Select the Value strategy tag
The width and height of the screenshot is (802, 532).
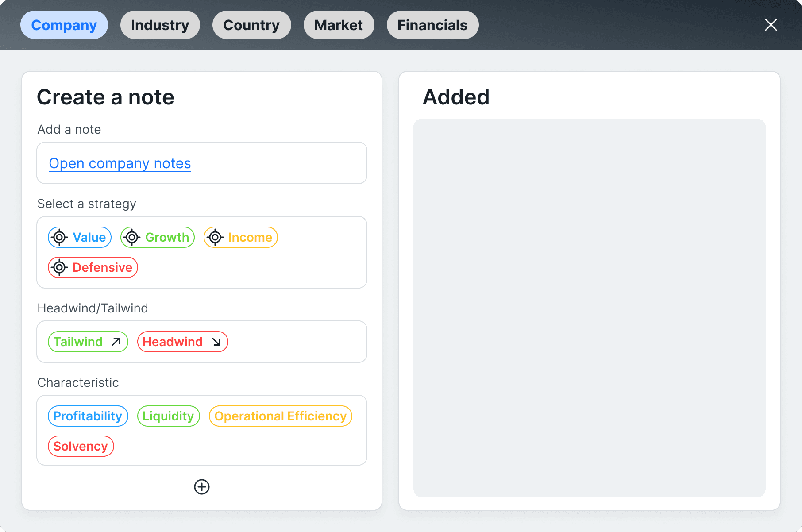click(80, 237)
